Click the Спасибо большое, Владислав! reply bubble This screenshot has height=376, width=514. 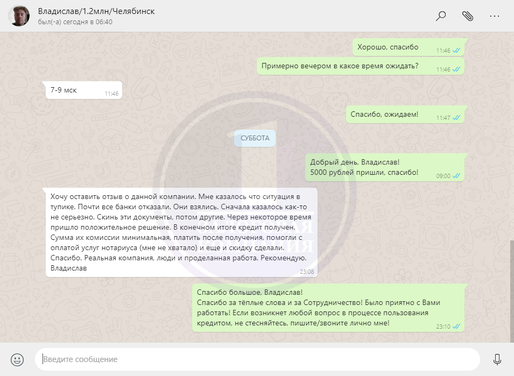328,308
